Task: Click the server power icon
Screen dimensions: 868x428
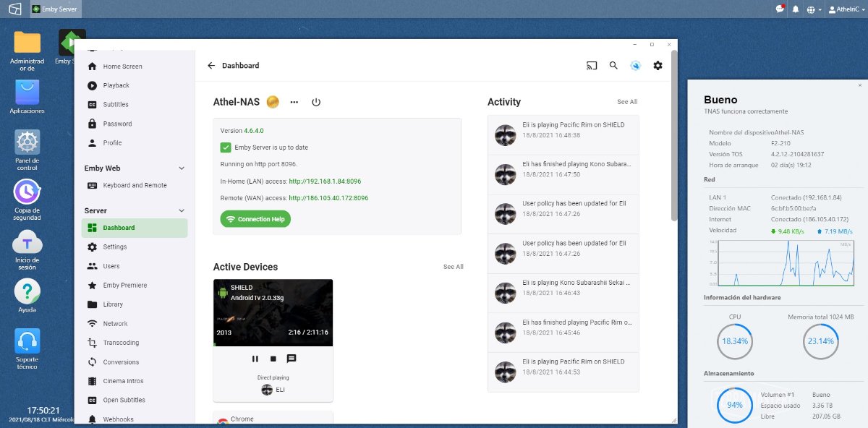Action: point(316,102)
